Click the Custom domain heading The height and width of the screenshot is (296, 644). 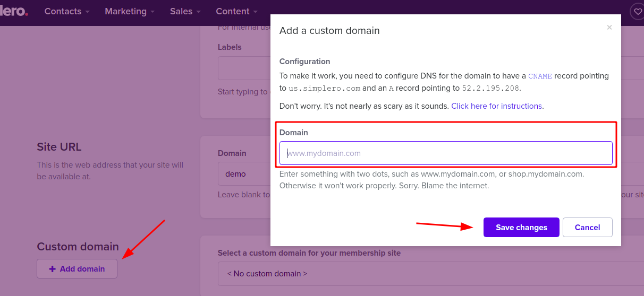[78, 247]
